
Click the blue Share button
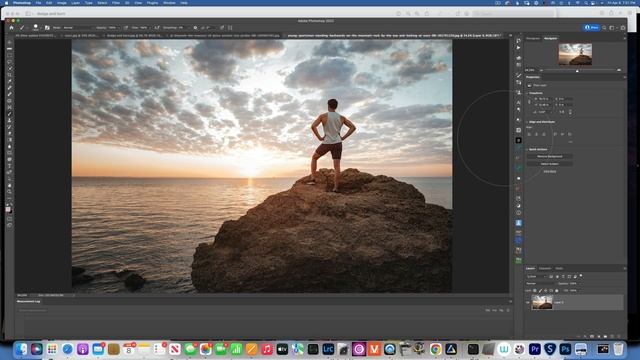coord(591,27)
